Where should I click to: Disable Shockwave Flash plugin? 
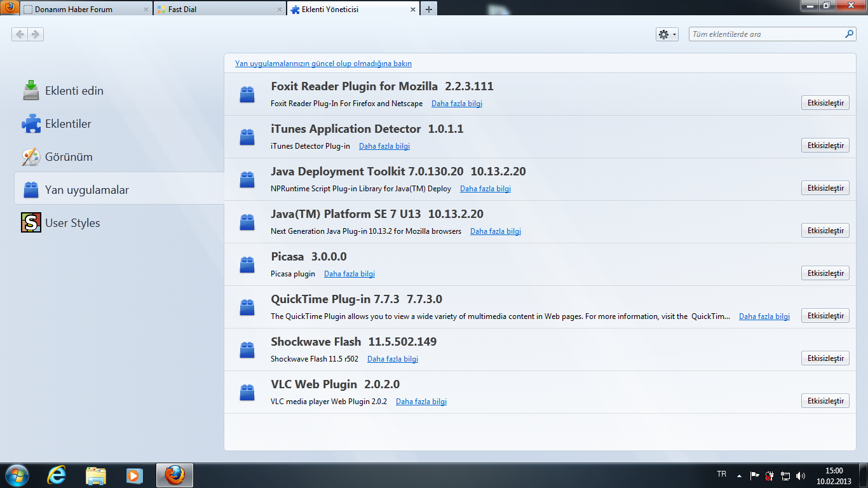(825, 358)
